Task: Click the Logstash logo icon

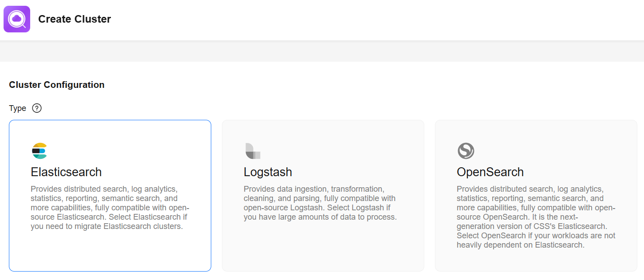Action: 253,151
